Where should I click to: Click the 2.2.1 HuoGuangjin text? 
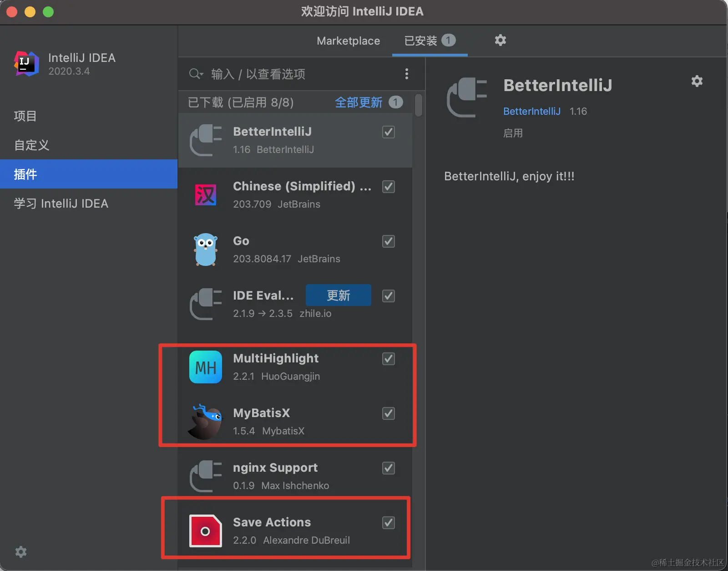[277, 376]
